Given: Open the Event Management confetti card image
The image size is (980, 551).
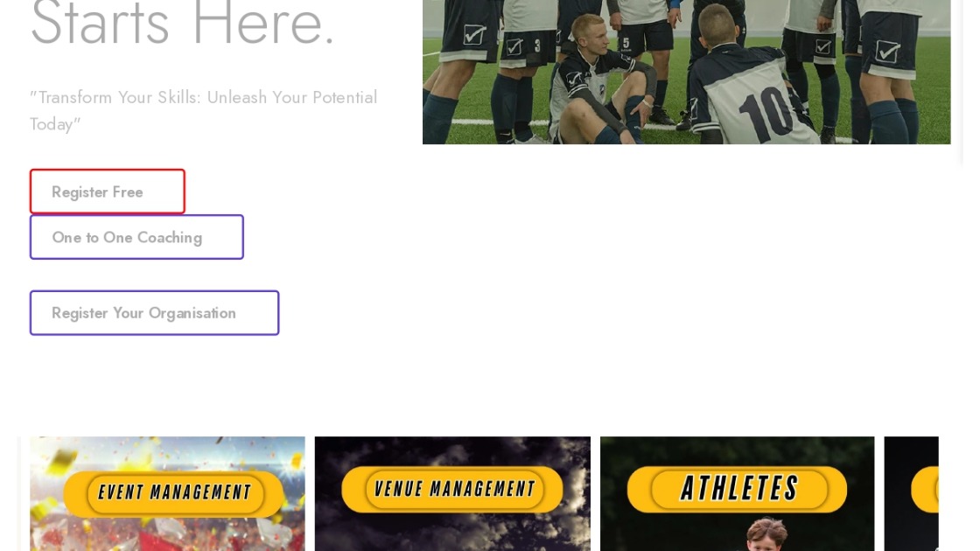Looking at the screenshot, I should coord(167,493).
